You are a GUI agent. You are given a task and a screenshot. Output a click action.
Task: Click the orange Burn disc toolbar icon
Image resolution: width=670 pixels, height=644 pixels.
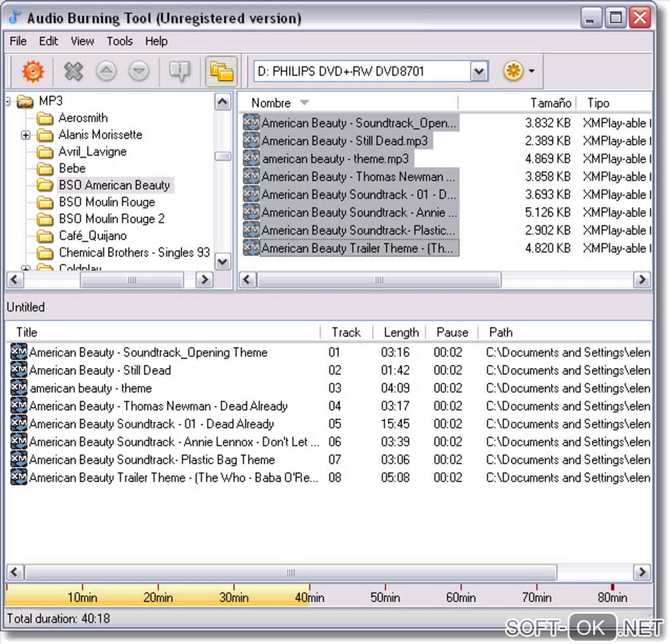pyautogui.click(x=33, y=71)
